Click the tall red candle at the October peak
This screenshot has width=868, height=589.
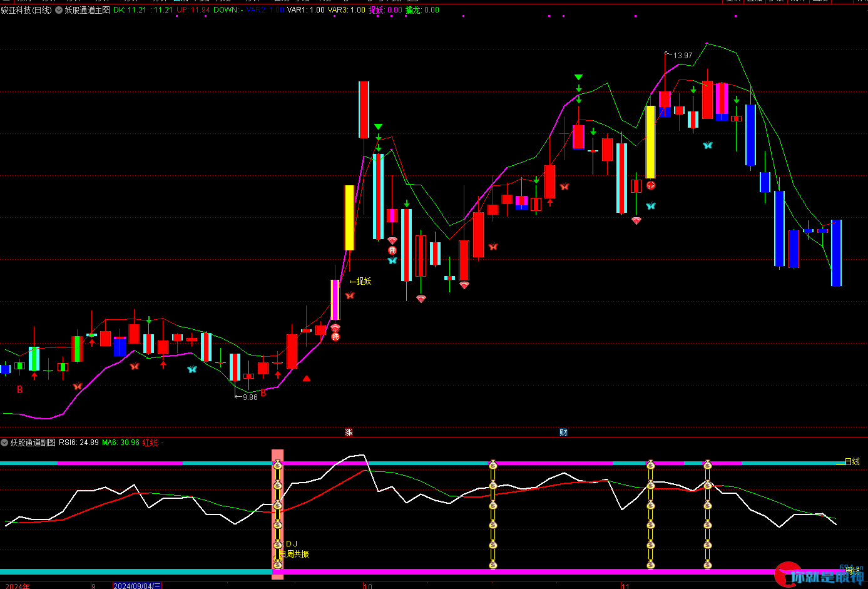[364, 110]
